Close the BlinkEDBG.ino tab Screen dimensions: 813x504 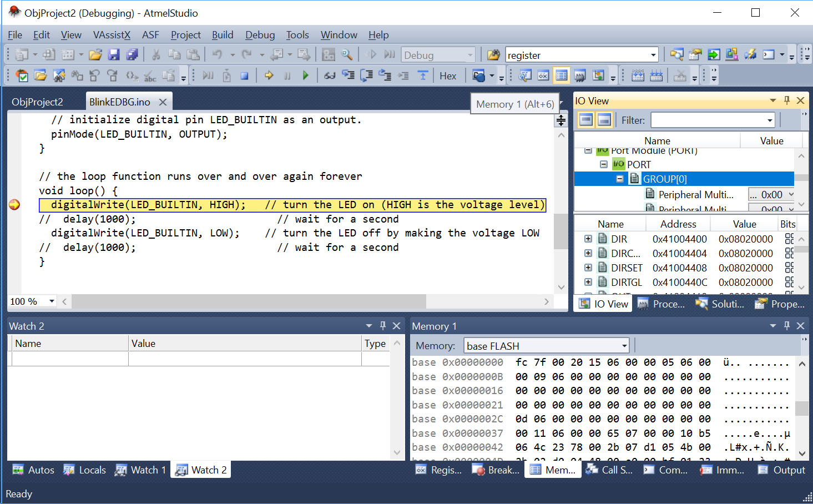163,102
